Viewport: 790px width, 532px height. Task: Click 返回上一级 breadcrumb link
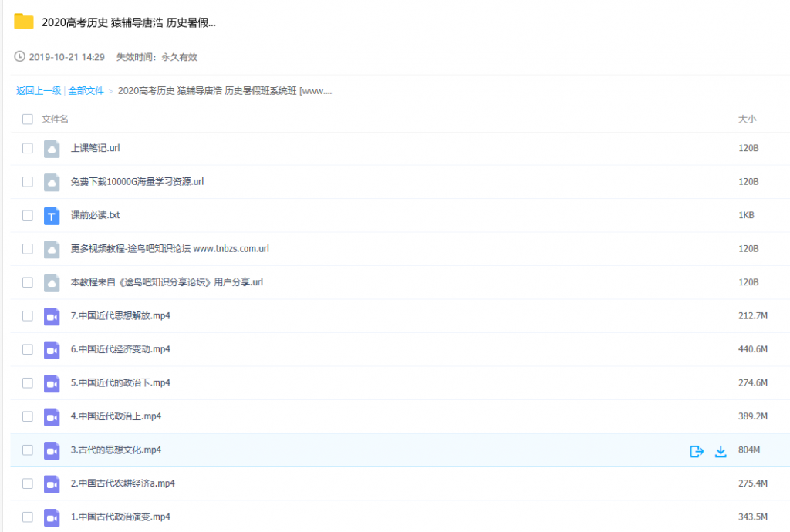coord(39,91)
